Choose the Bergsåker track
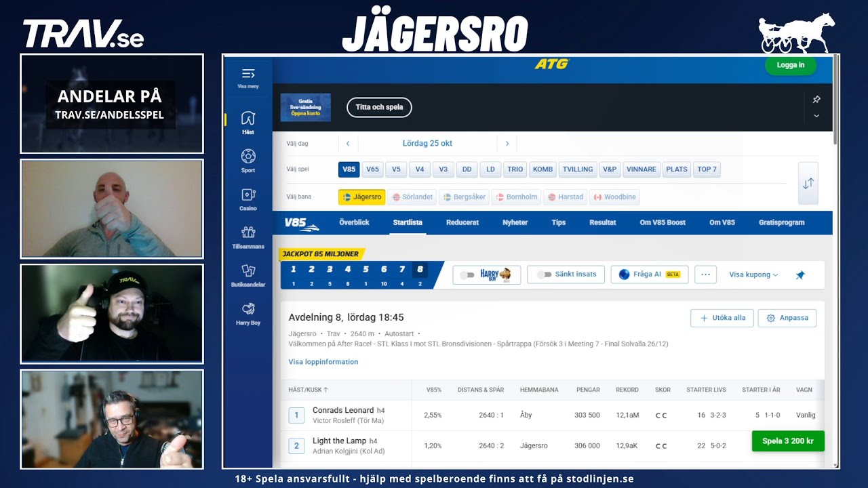868x488 pixels. click(465, 197)
